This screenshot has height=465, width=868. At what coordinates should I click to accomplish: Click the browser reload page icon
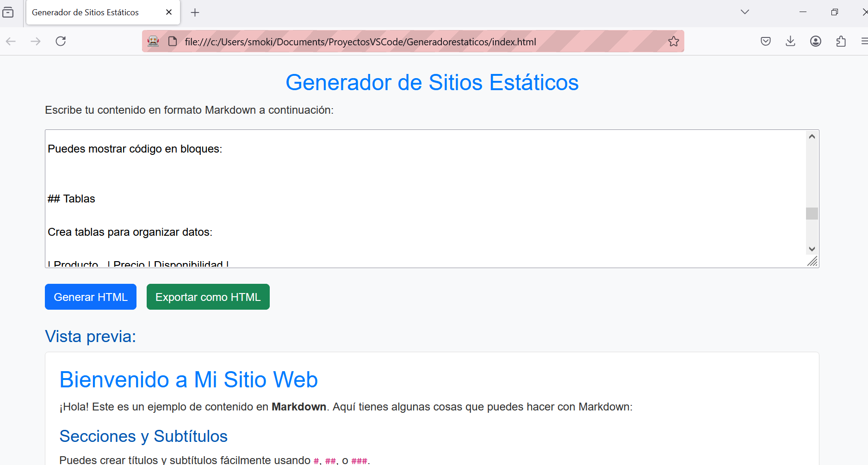coord(61,41)
